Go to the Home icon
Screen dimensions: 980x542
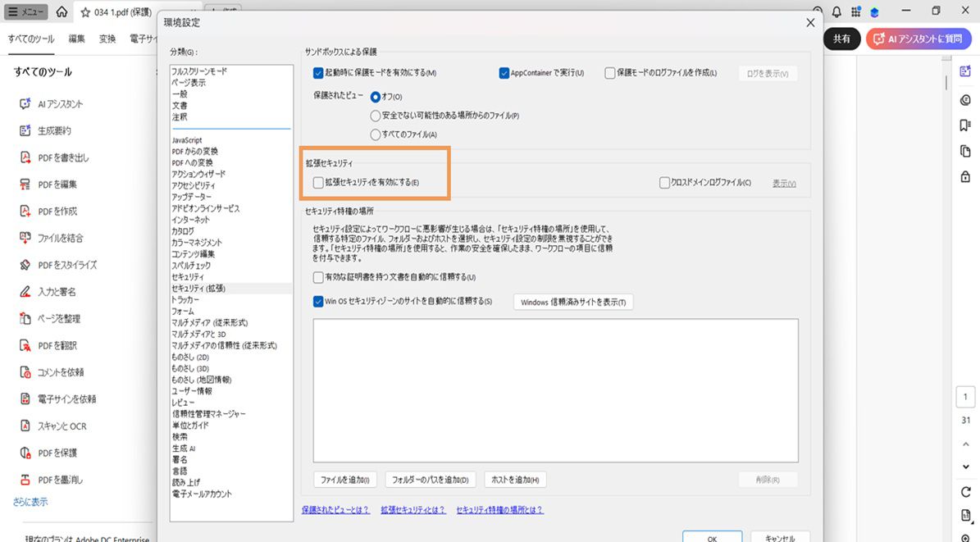click(62, 11)
